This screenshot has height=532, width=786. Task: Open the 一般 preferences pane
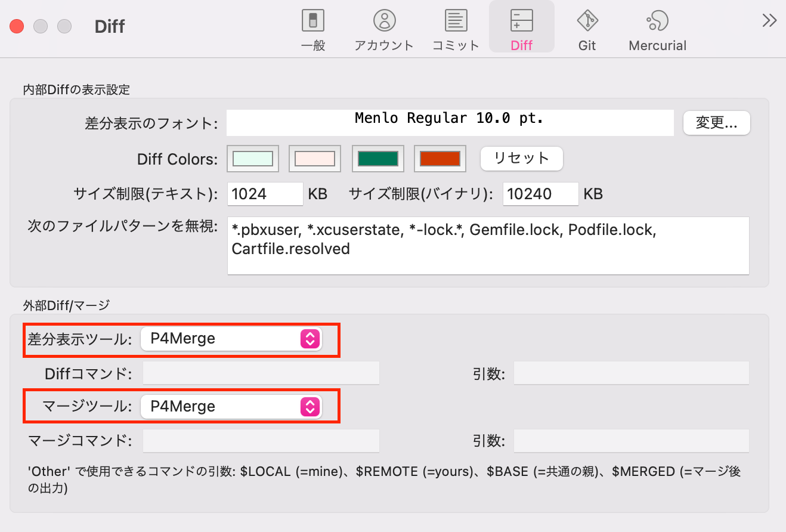point(313,26)
